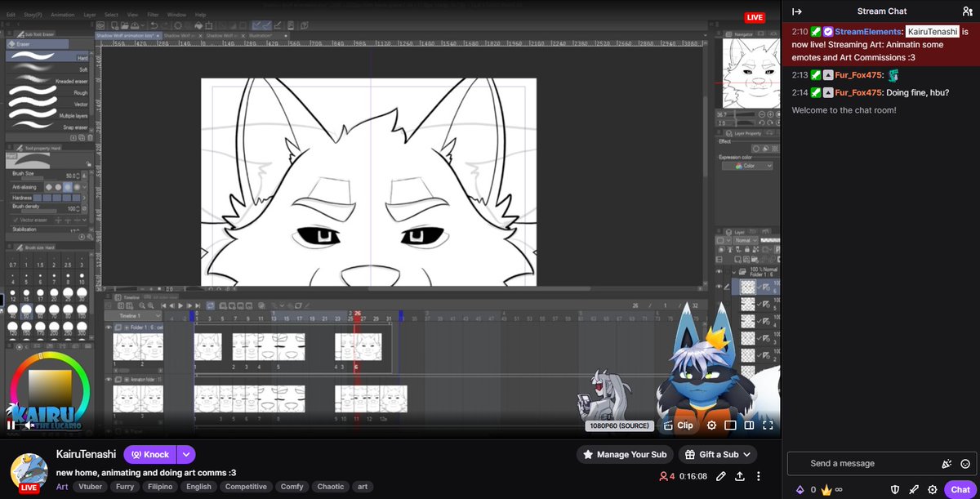Toggle chat side panel layout icon

[x=749, y=425]
